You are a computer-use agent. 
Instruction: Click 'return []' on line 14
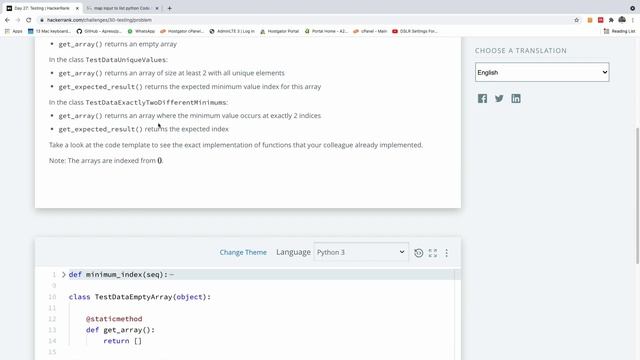pos(122,341)
